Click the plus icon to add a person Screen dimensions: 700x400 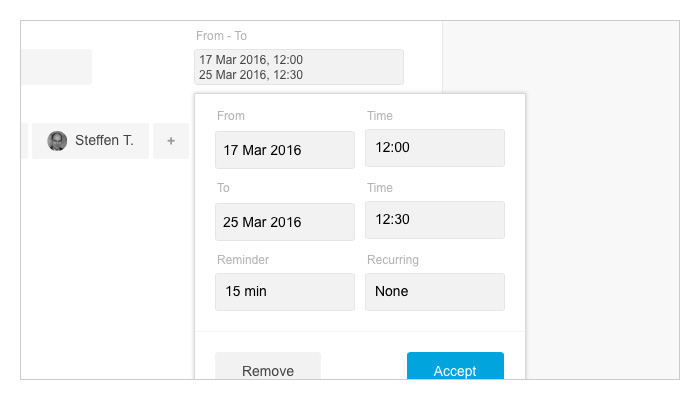[x=171, y=141]
